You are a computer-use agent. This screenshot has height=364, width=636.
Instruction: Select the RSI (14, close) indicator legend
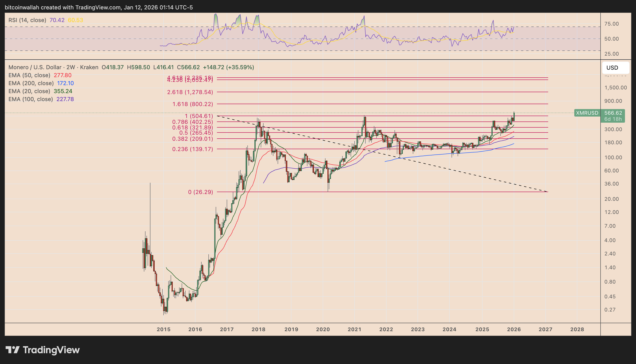tap(27, 20)
